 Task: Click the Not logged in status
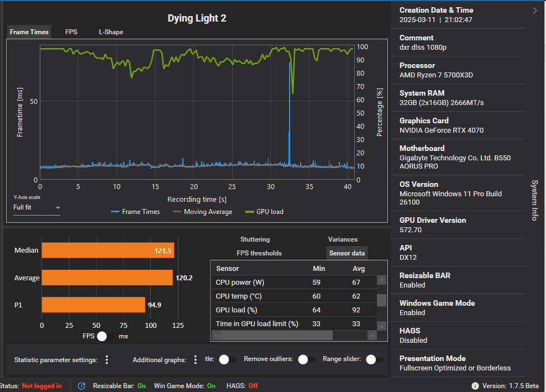pos(42,386)
